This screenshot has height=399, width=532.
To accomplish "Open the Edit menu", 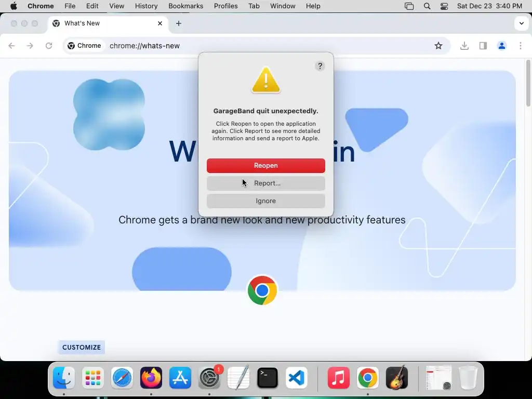I will pyautogui.click(x=92, y=6).
